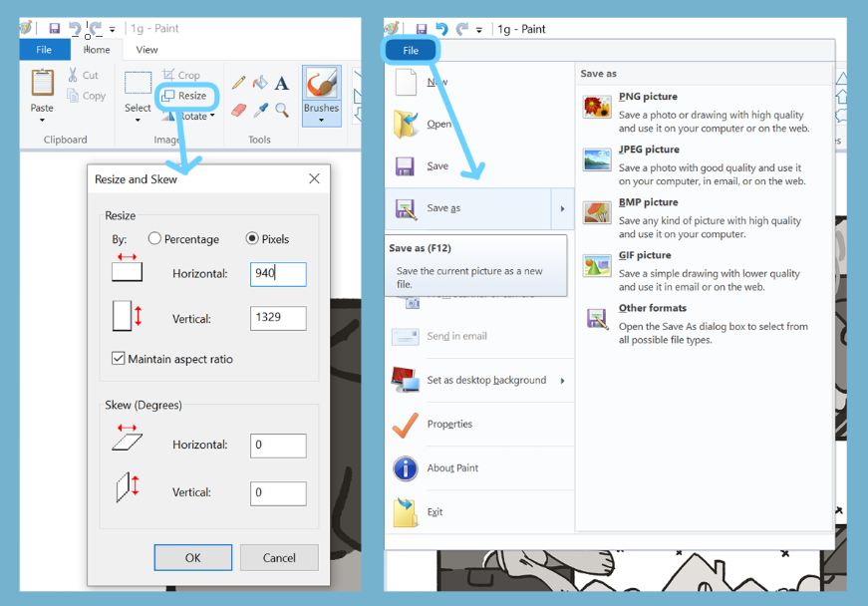Switch to the View ribbon tab
Viewport: 868px width, 606px height.
(146, 50)
